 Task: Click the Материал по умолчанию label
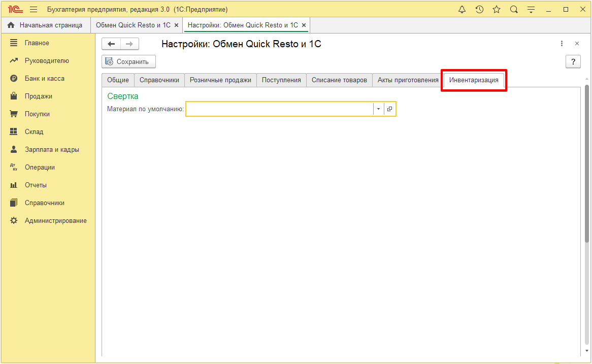[145, 109]
